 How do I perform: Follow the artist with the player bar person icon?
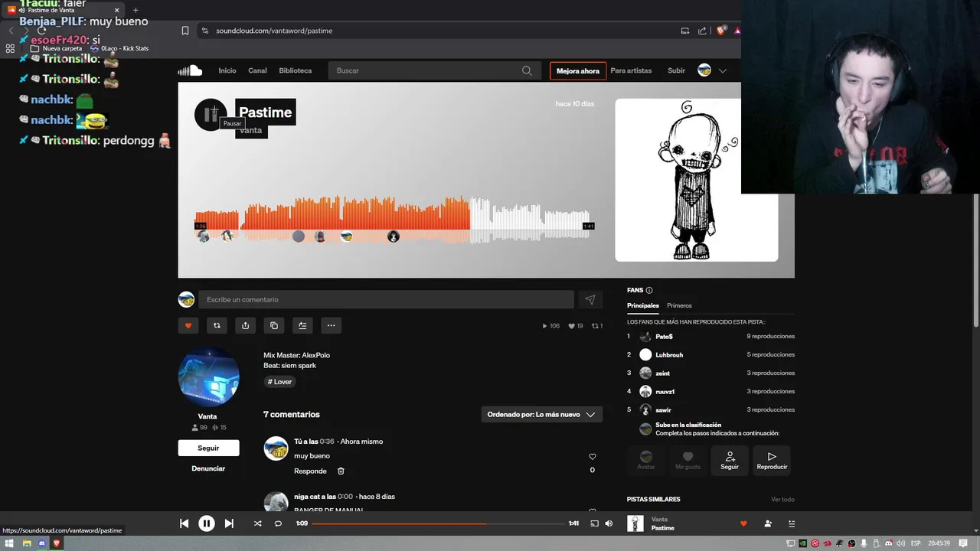pos(768,523)
